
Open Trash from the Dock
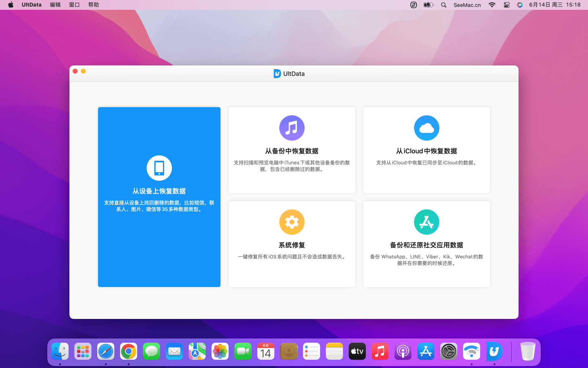coord(528,351)
